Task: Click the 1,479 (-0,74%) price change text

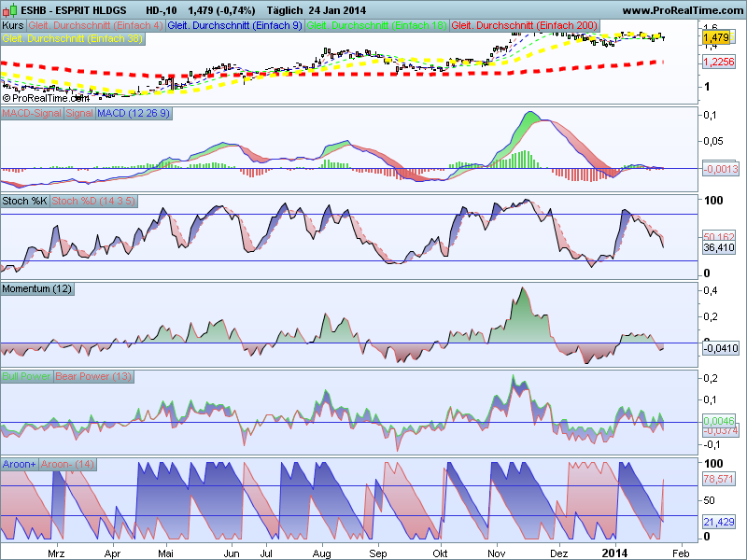Action: [x=221, y=10]
